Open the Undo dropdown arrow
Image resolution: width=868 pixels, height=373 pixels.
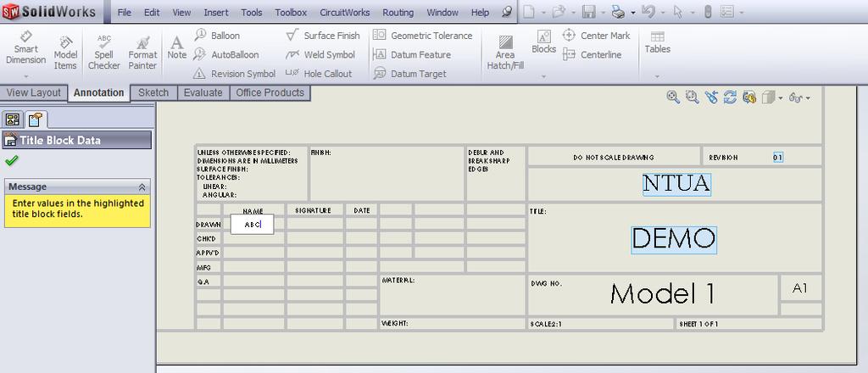(662, 12)
